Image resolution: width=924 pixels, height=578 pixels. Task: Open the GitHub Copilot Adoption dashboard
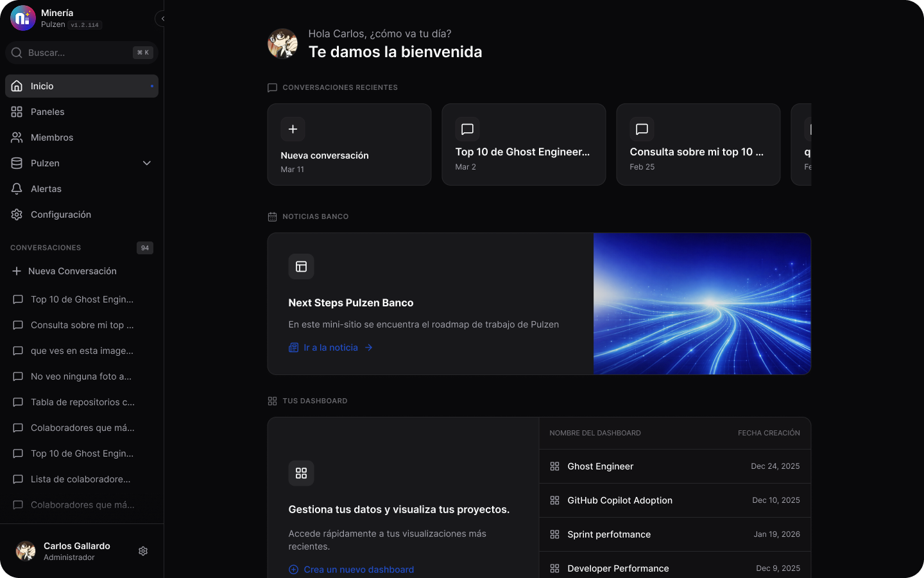(x=675, y=500)
